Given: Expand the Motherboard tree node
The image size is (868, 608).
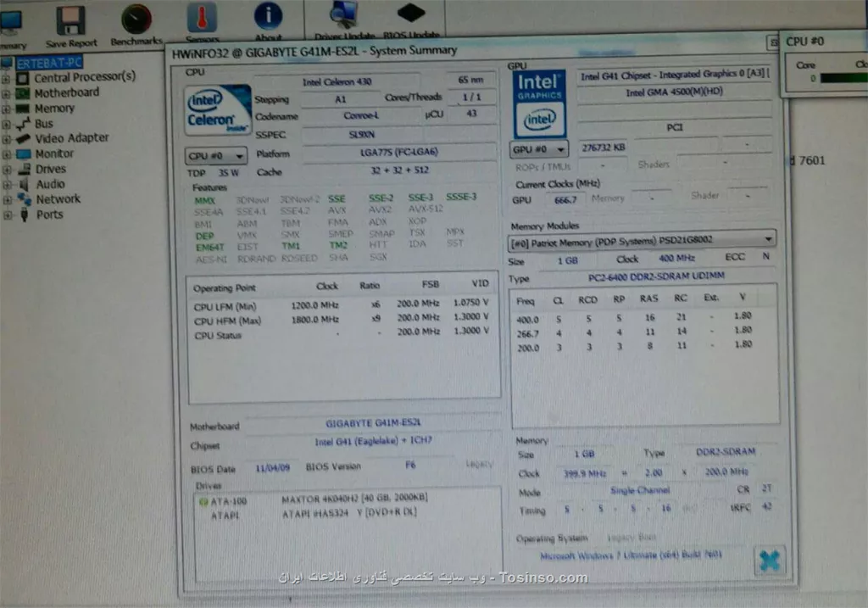Looking at the screenshot, I should pos(6,93).
